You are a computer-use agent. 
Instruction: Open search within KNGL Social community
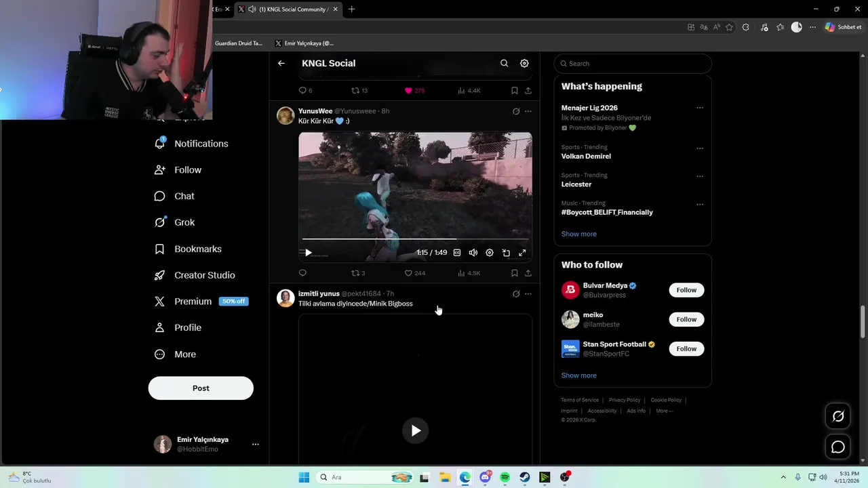(504, 63)
